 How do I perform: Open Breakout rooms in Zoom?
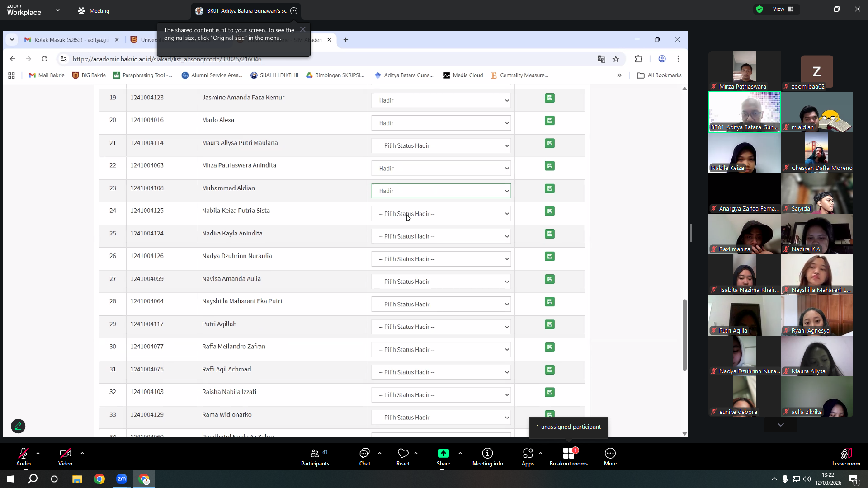569,457
